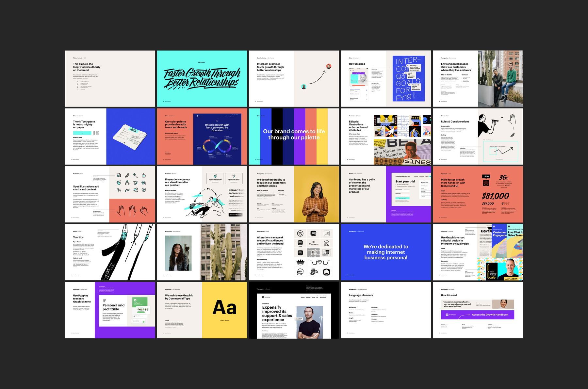Click the skull logo alteration icon

point(300,272)
